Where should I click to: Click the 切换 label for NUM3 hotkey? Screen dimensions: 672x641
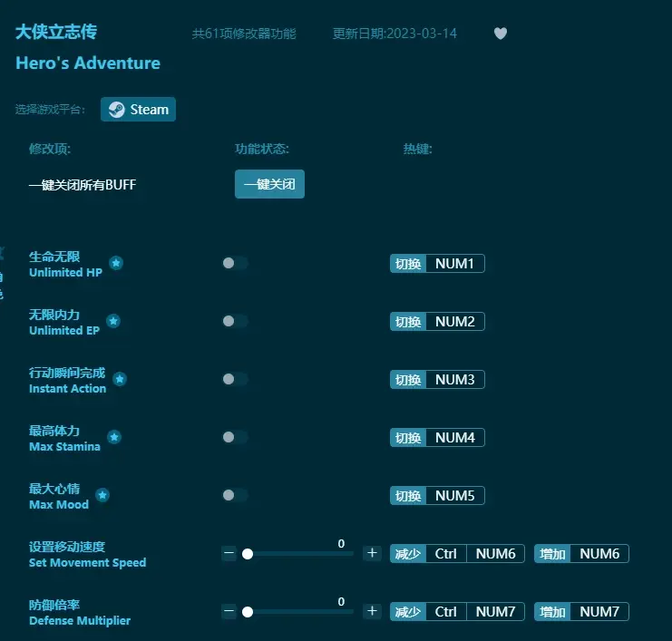pos(408,380)
